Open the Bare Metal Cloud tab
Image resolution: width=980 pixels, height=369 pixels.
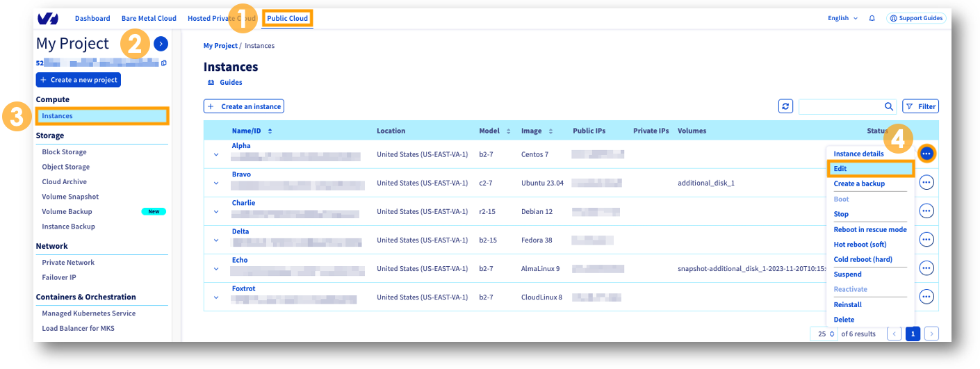click(149, 18)
